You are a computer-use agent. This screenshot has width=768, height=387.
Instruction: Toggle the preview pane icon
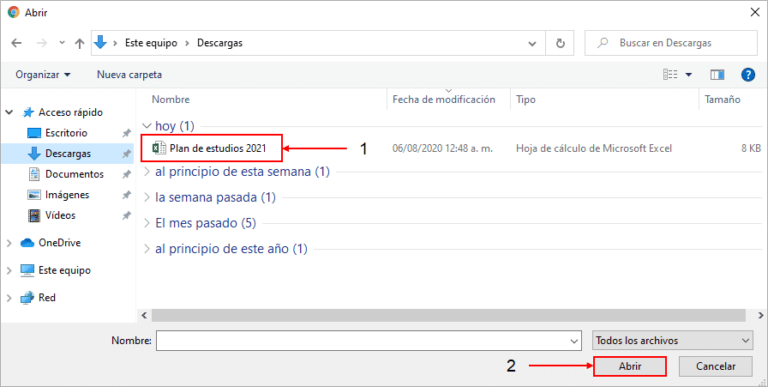point(717,74)
